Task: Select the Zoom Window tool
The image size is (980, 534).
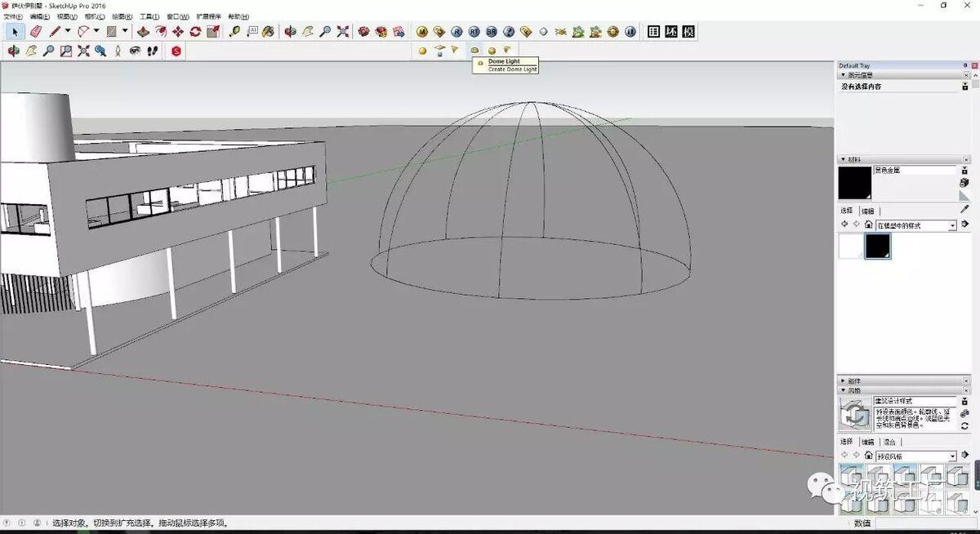Action: [66, 51]
